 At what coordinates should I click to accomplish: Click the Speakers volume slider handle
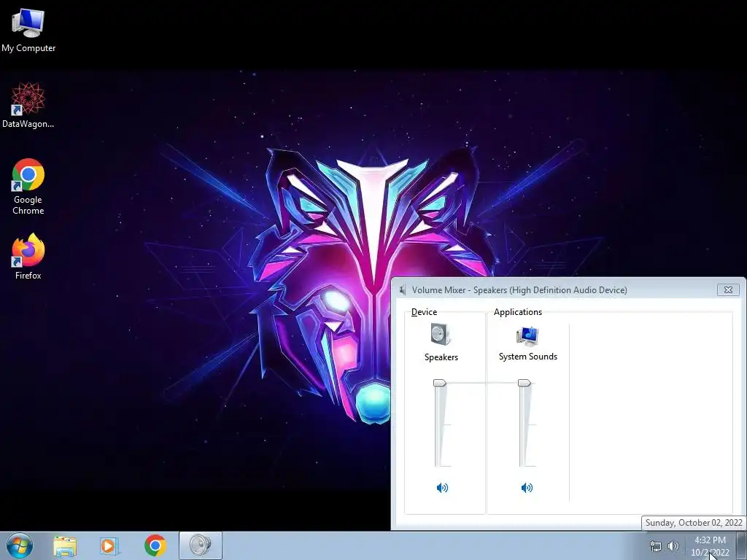point(439,383)
